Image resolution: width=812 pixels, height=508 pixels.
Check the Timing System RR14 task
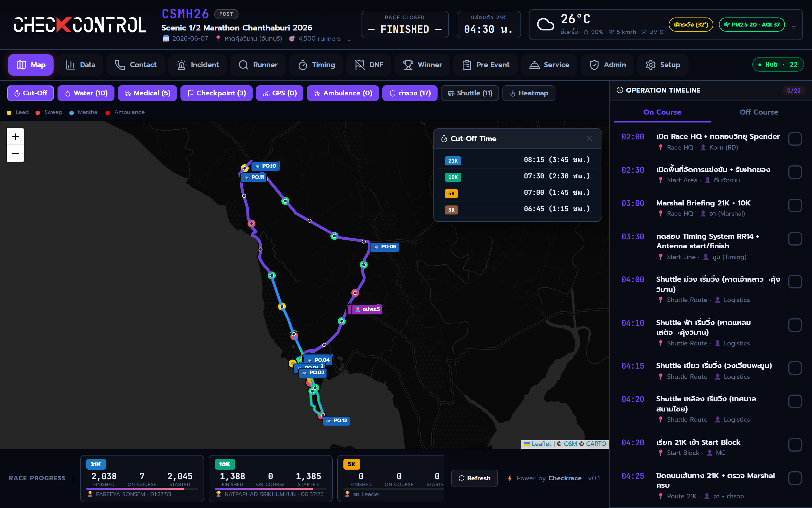click(x=795, y=239)
